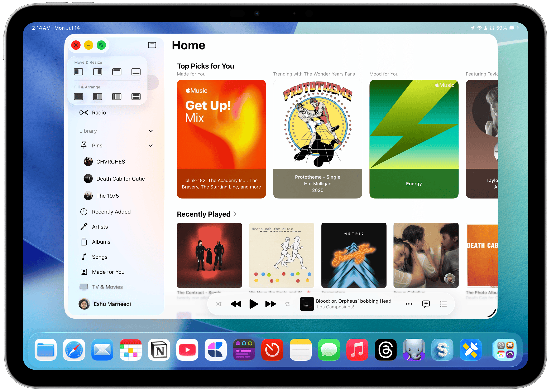Open the Get Up! Mix card
551x392 pixels.
(221, 139)
